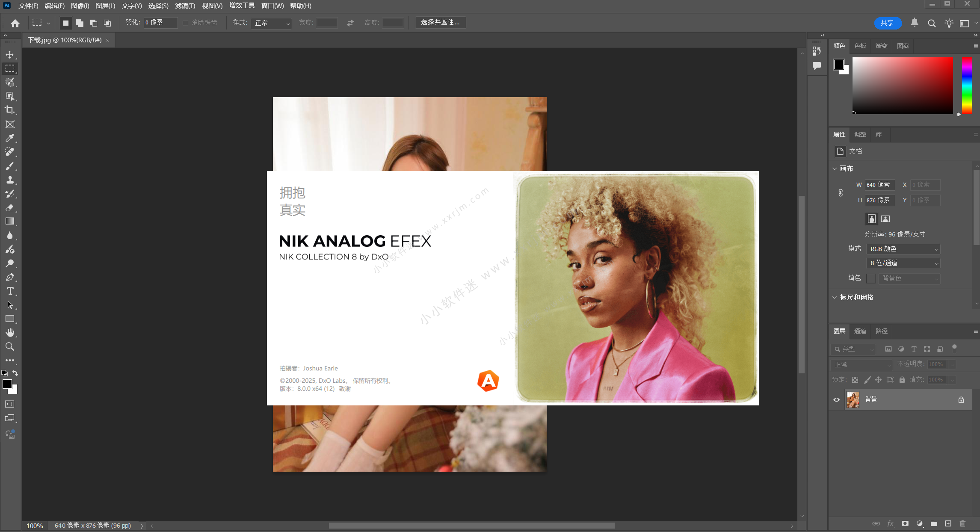Viewport: 980px width, 532px height.
Task: Click the 选择并遮住... button
Action: pyautogui.click(x=441, y=22)
